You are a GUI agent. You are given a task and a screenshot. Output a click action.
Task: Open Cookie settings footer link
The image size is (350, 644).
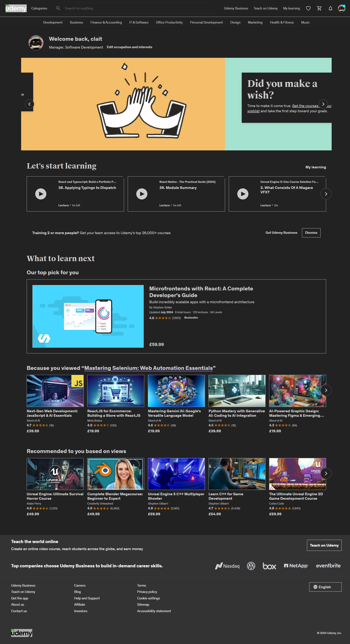click(x=148, y=598)
